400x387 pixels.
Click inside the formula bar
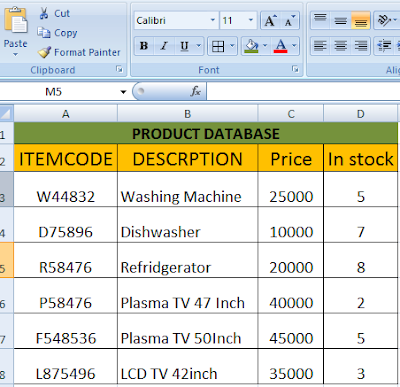(x=303, y=91)
